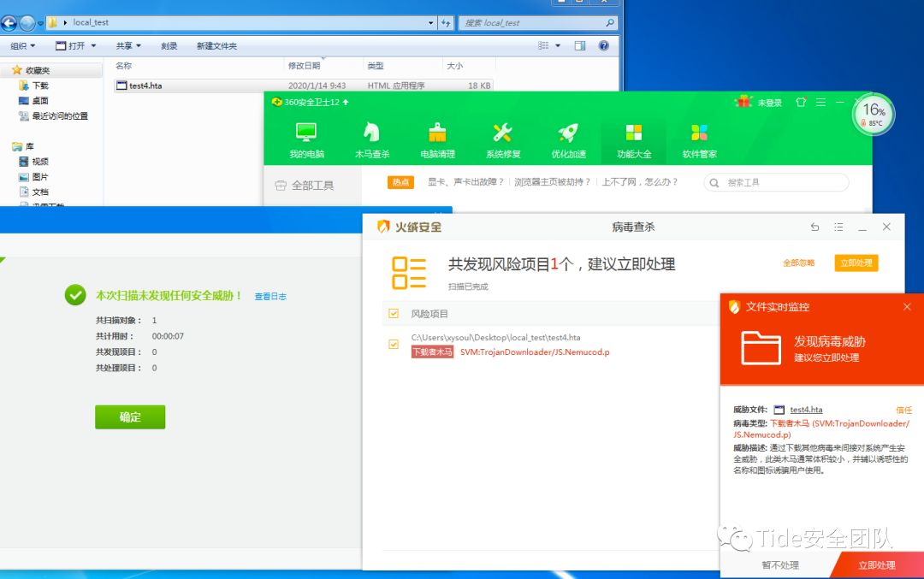Viewport: 924px width, 579px height.
Task: Click Explorer refresh button
Action: pyautogui.click(x=446, y=23)
